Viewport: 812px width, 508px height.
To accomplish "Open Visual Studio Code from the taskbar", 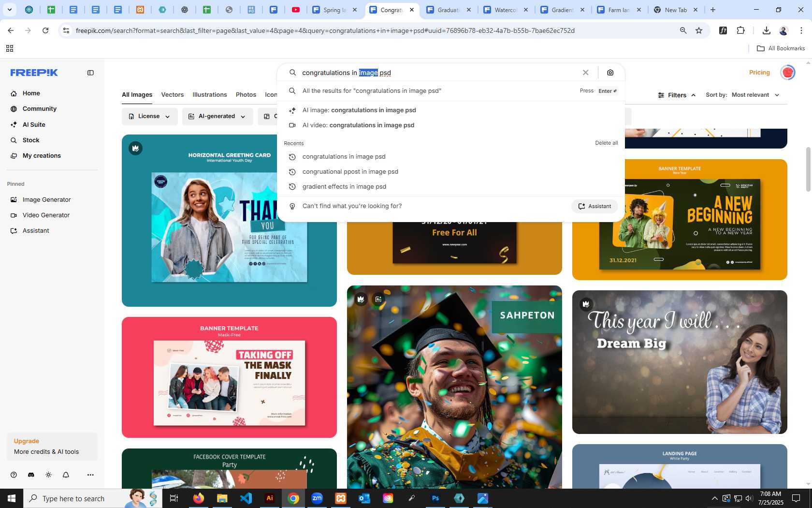I will coord(246,498).
